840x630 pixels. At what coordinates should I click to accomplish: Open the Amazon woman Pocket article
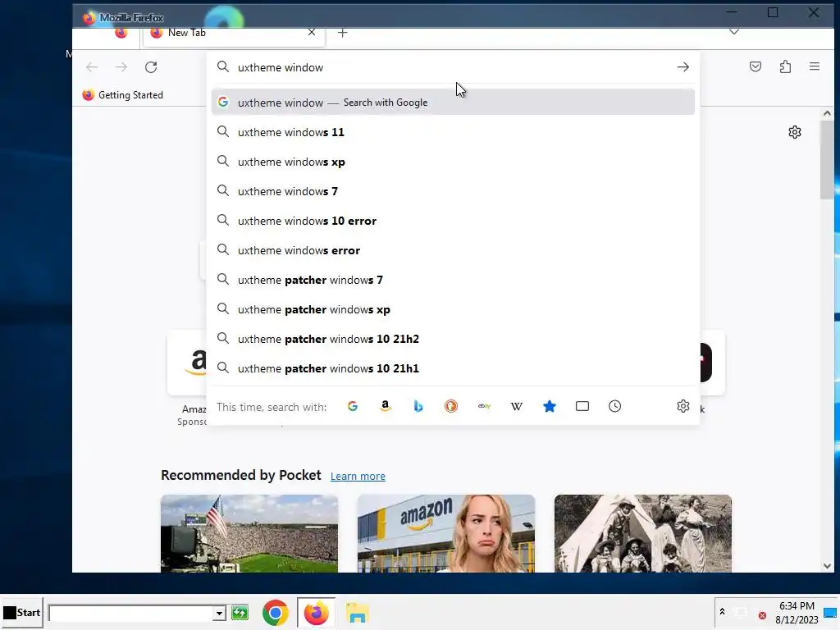[x=445, y=533]
